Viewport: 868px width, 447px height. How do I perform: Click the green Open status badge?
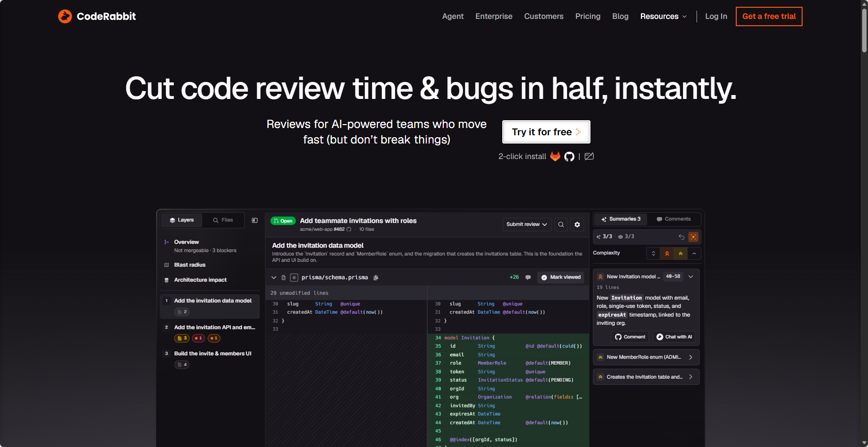[x=283, y=221]
